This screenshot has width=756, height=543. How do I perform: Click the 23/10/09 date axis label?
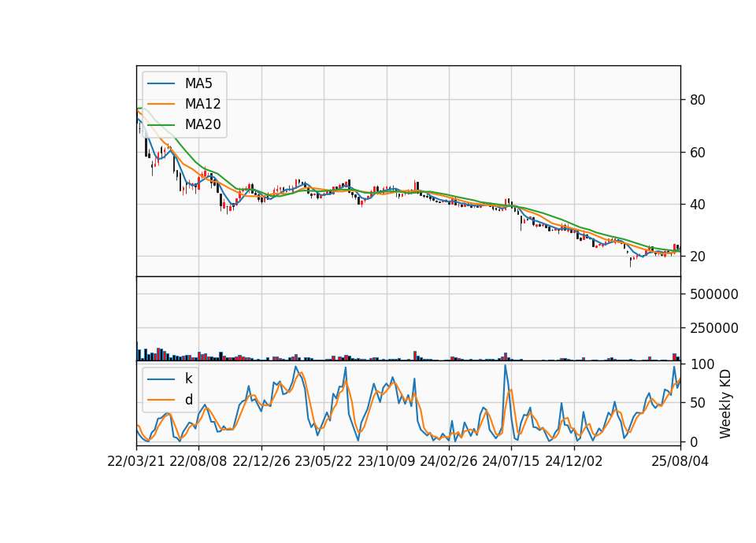pos(386,461)
